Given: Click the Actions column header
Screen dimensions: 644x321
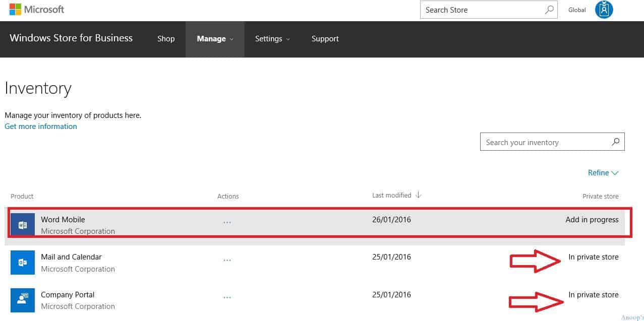Looking at the screenshot, I should tap(228, 196).
